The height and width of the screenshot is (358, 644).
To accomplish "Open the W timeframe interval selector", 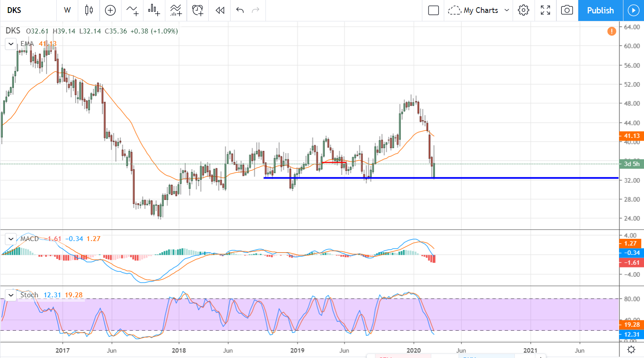I will [x=67, y=10].
